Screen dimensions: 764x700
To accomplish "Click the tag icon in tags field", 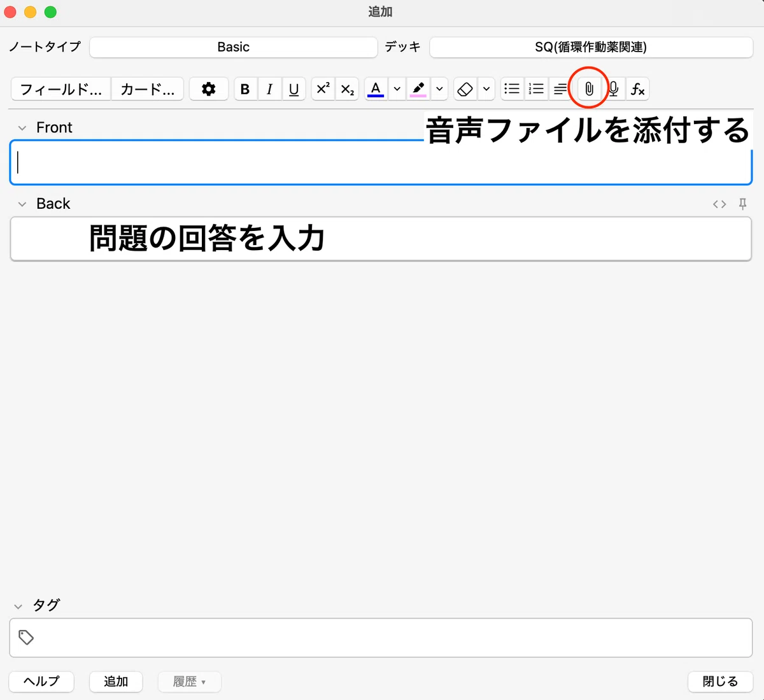I will [x=26, y=637].
